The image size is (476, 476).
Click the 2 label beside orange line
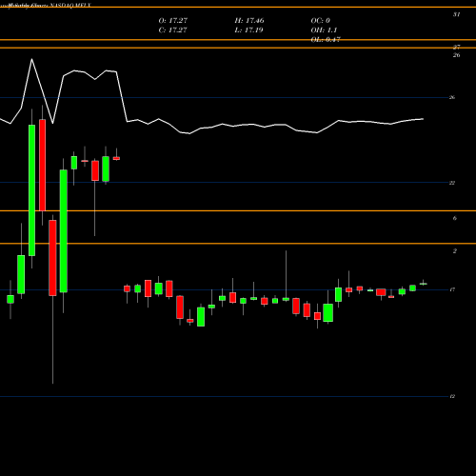point(455,251)
